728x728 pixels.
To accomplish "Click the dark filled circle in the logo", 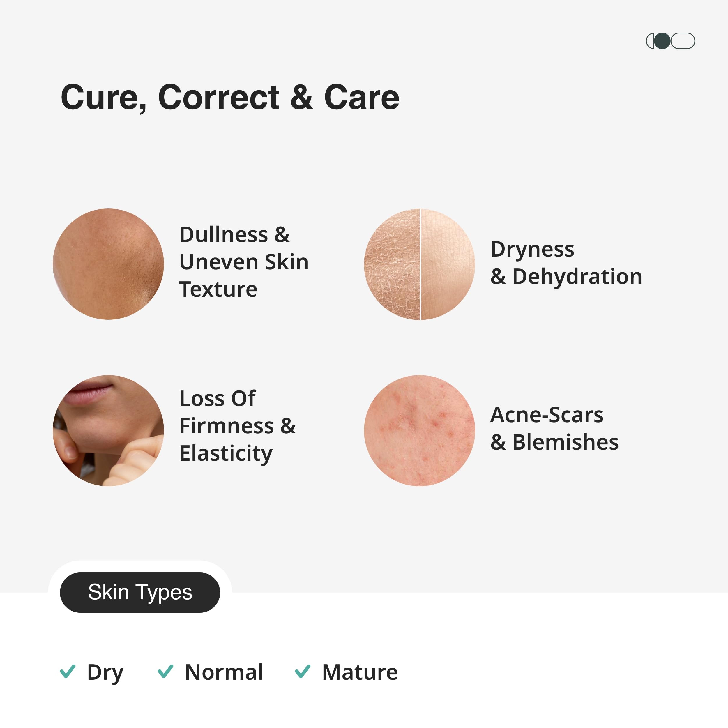I will 662,41.
